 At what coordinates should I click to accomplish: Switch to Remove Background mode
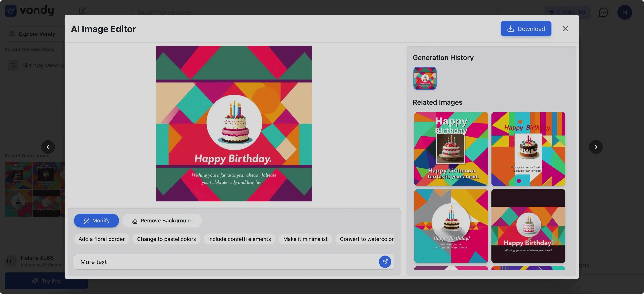162,220
